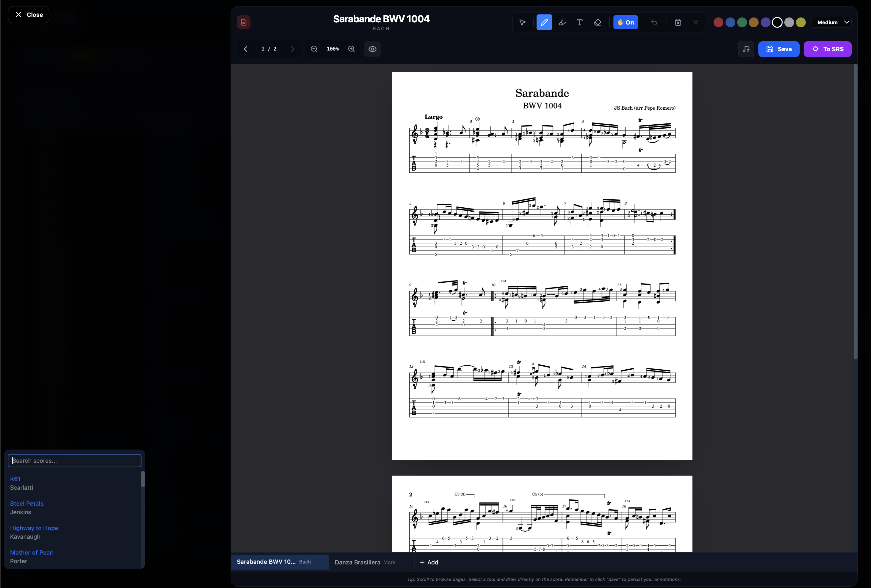Click the music note icon button
The height and width of the screenshot is (588, 871).
point(746,49)
